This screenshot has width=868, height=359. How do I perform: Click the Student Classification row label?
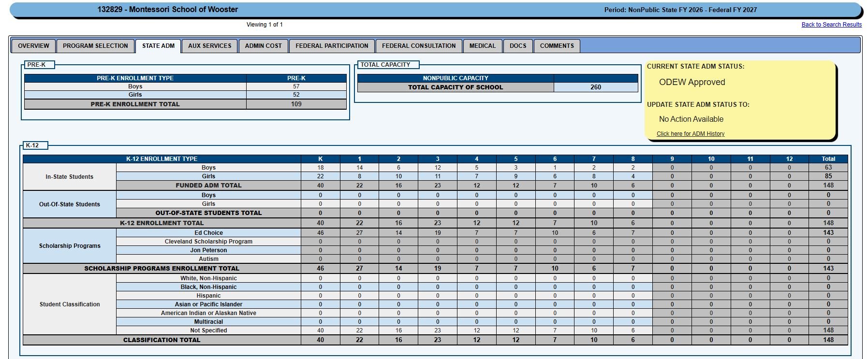click(70, 304)
